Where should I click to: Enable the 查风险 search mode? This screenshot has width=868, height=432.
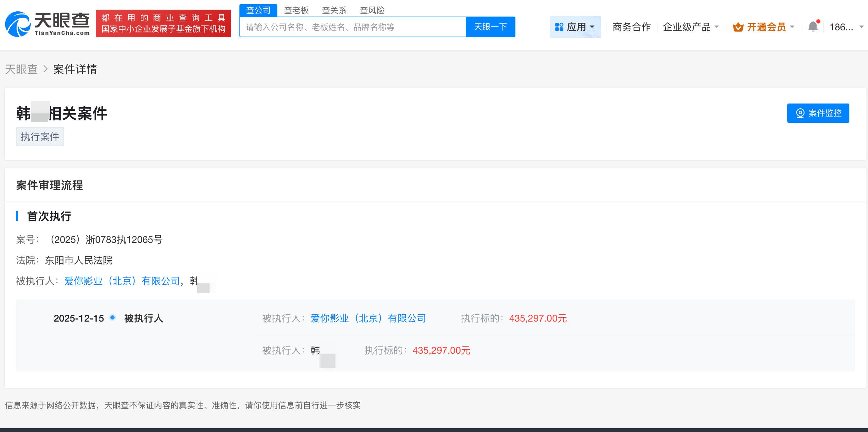(371, 10)
